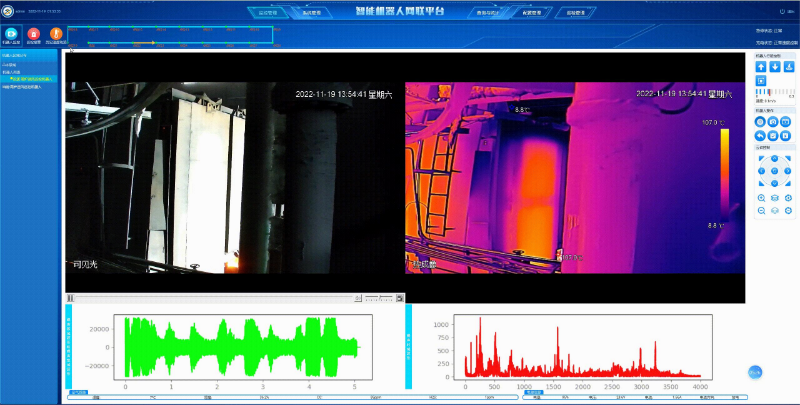Viewport: 800px width, 405px height.
Task: Click the orange thermometer temperature icon
Action: (x=57, y=35)
